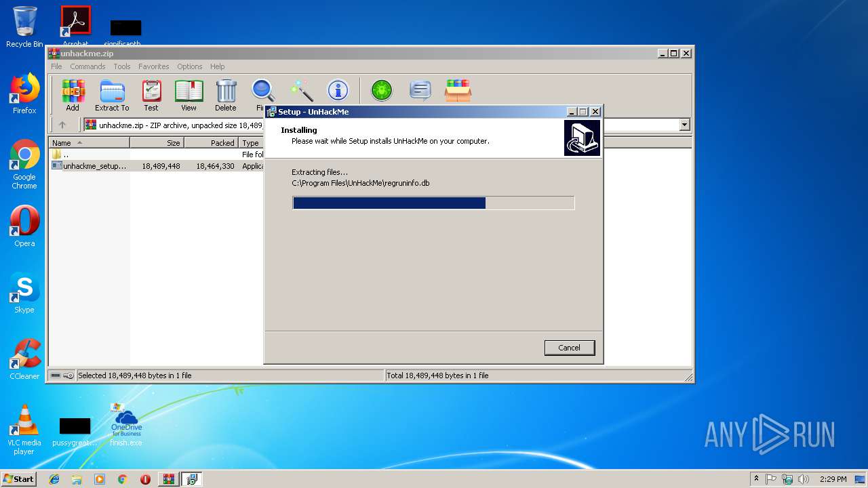The image size is (868, 488).
Task: Open Recycle Bin desktop icon
Action: [x=24, y=27]
